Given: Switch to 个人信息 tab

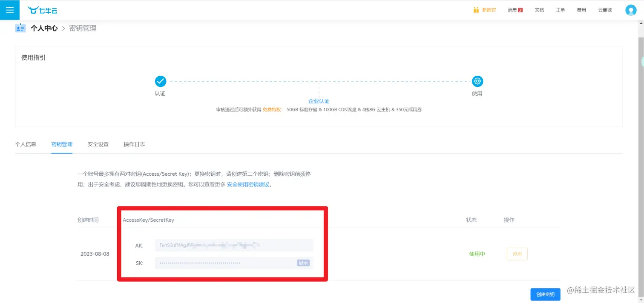Looking at the screenshot, I should tap(26, 144).
